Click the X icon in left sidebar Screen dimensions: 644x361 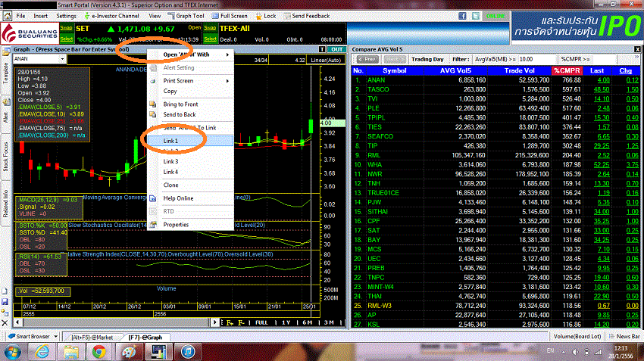(5, 323)
